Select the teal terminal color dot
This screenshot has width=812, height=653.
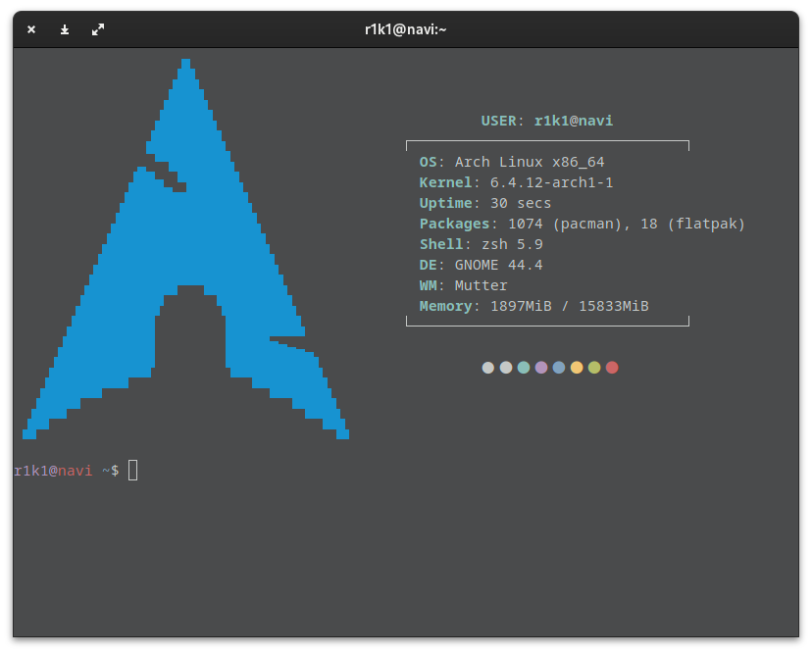(523, 367)
